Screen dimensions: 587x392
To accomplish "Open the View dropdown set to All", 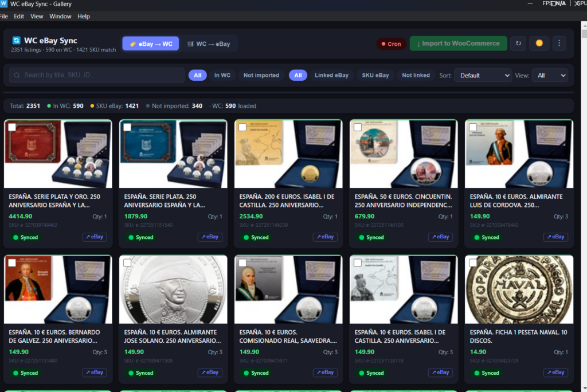I will click(549, 75).
